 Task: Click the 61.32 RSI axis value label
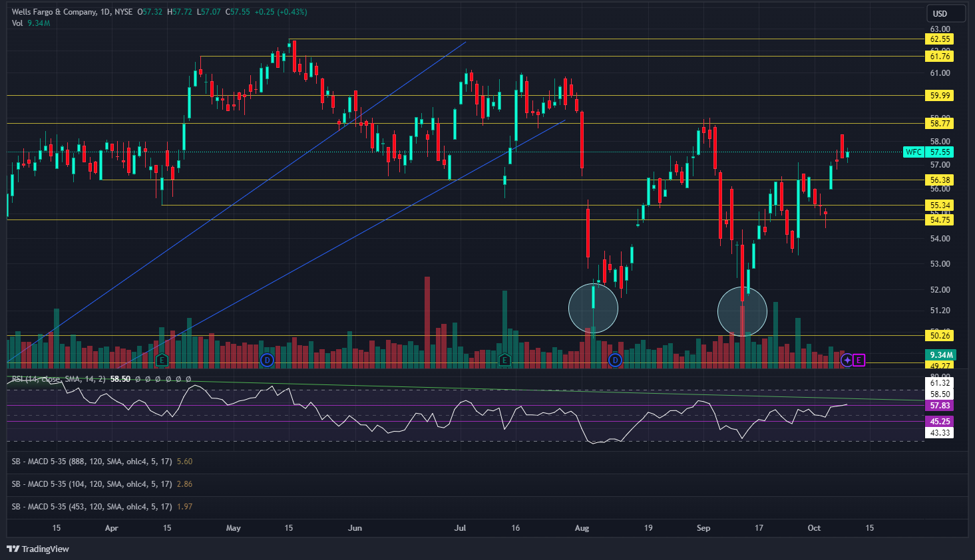click(940, 383)
